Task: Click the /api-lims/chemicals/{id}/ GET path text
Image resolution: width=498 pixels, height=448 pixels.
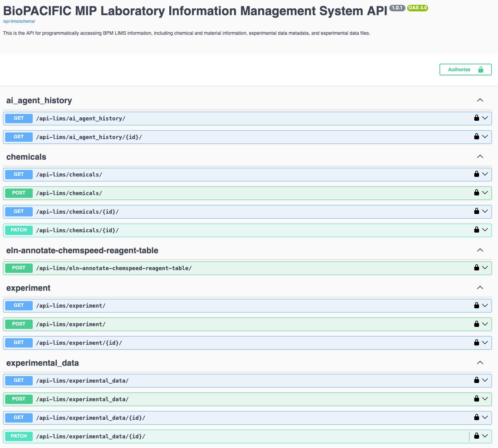Action: [77, 212]
